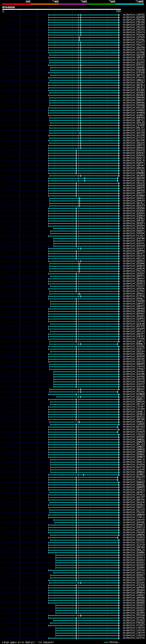Viewport: 146px width, 644px height.
Task: Select hit UniRef100_B0FYP9
Action: click(134, 326)
